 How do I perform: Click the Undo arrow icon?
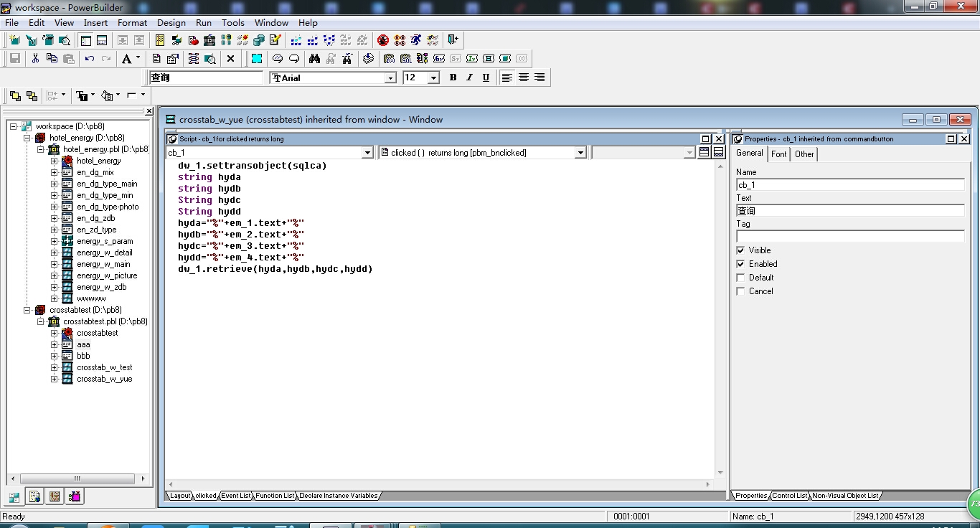coord(89,59)
